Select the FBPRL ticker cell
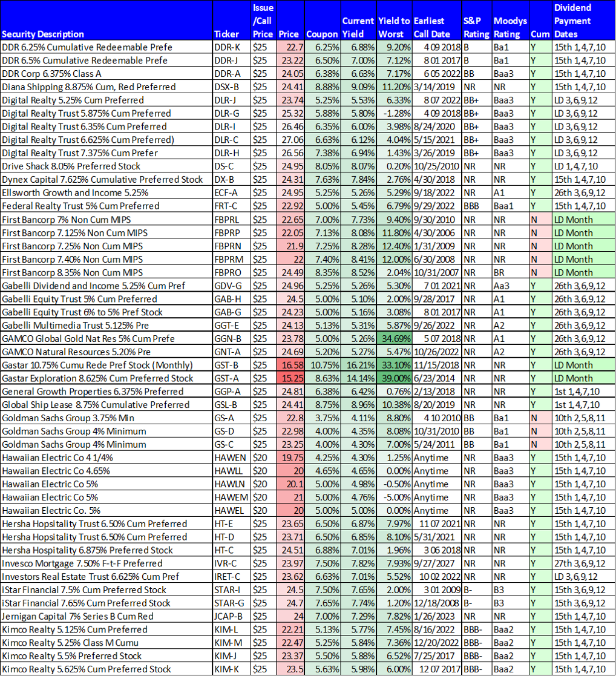Viewport: 616px width, 676px height. pos(232,220)
